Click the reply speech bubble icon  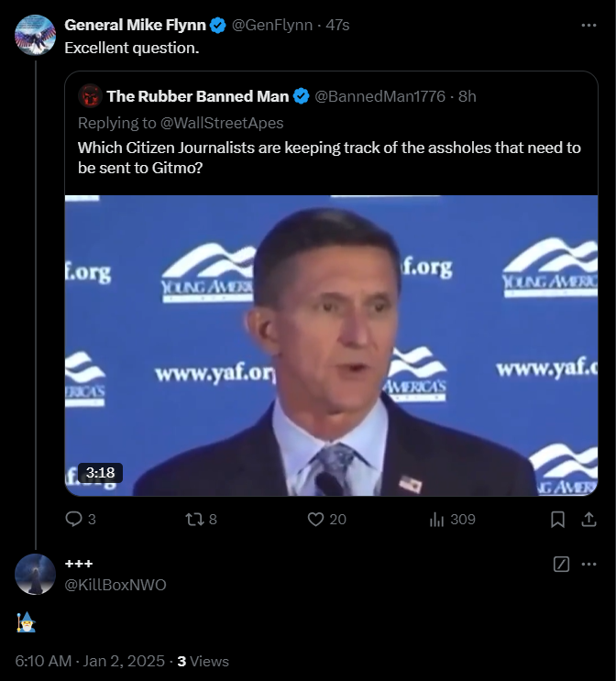73,520
